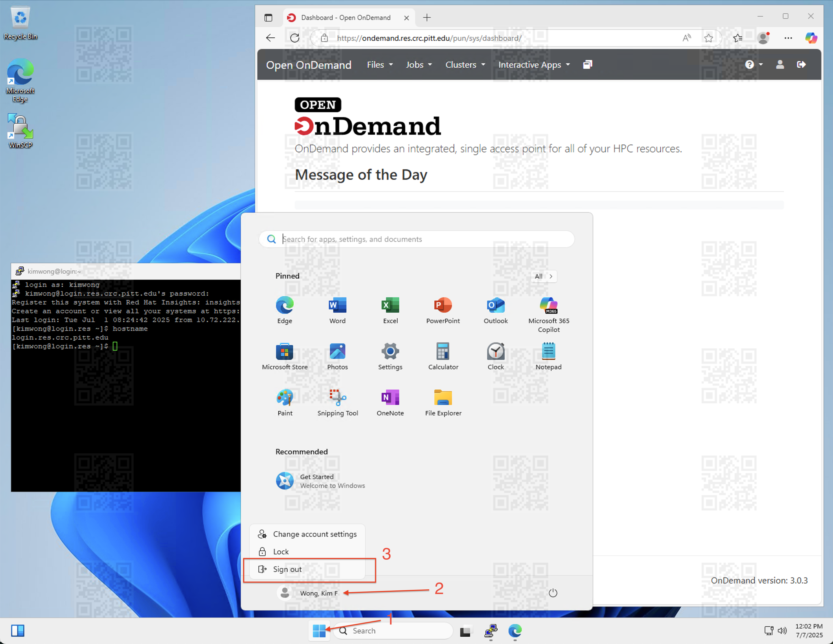The height and width of the screenshot is (644, 833).
Task: Expand the Interactive Apps dropdown
Action: click(x=534, y=64)
